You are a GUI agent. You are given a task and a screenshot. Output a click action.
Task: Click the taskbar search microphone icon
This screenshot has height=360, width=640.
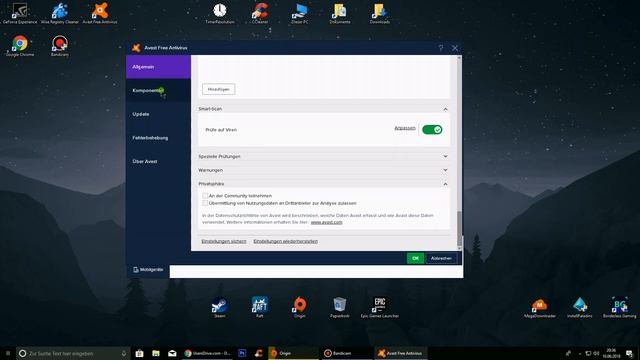(124, 353)
